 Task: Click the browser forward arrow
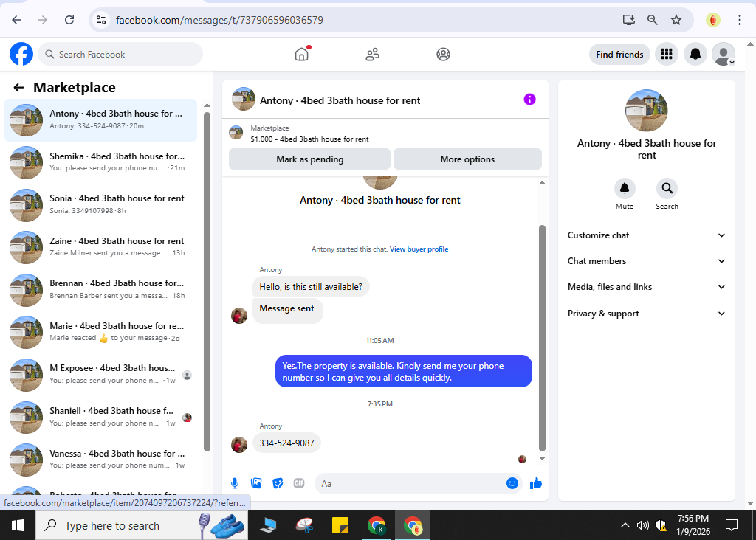click(x=43, y=20)
